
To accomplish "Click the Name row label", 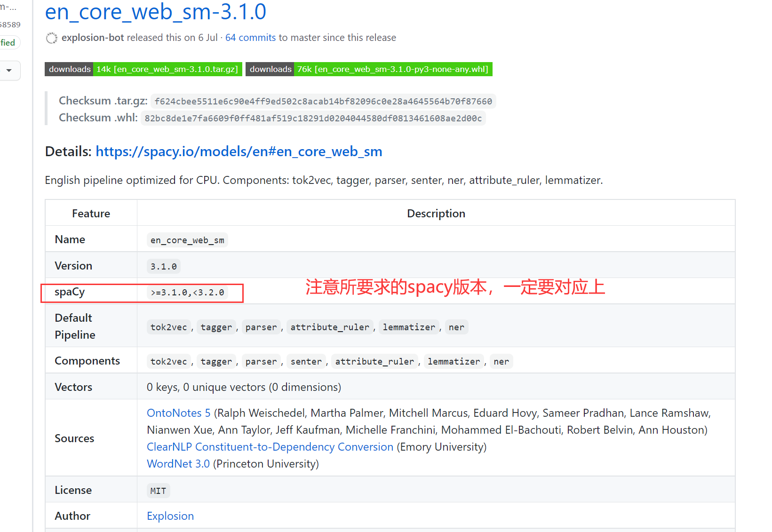I will [70, 239].
